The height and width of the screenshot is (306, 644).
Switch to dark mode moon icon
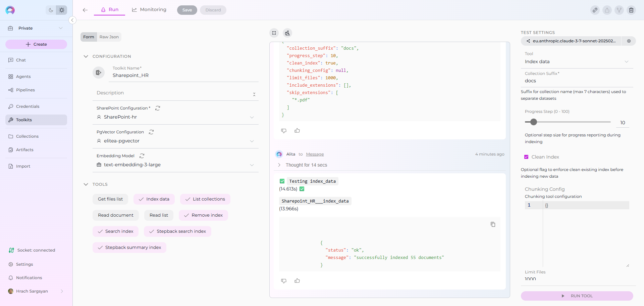pyautogui.click(x=51, y=10)
